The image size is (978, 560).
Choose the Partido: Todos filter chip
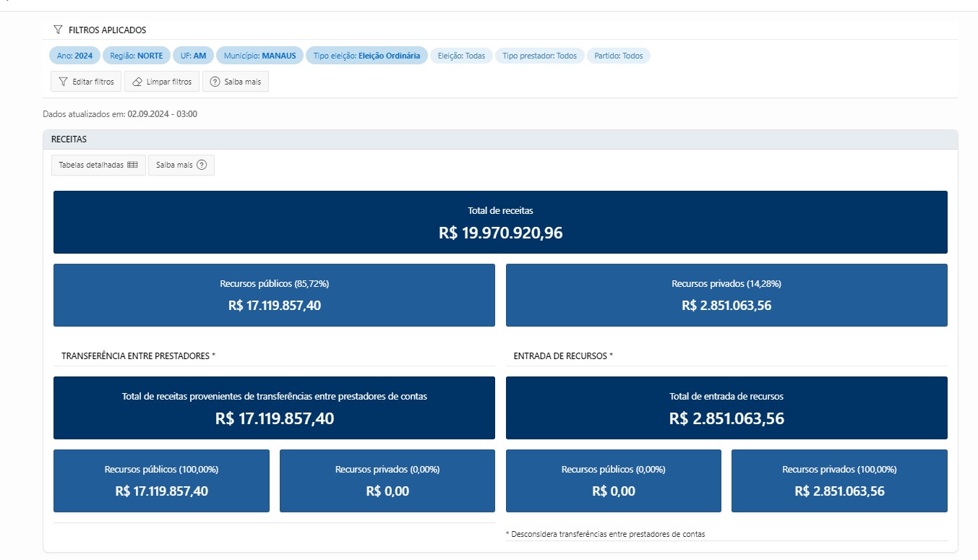(618, 56)
